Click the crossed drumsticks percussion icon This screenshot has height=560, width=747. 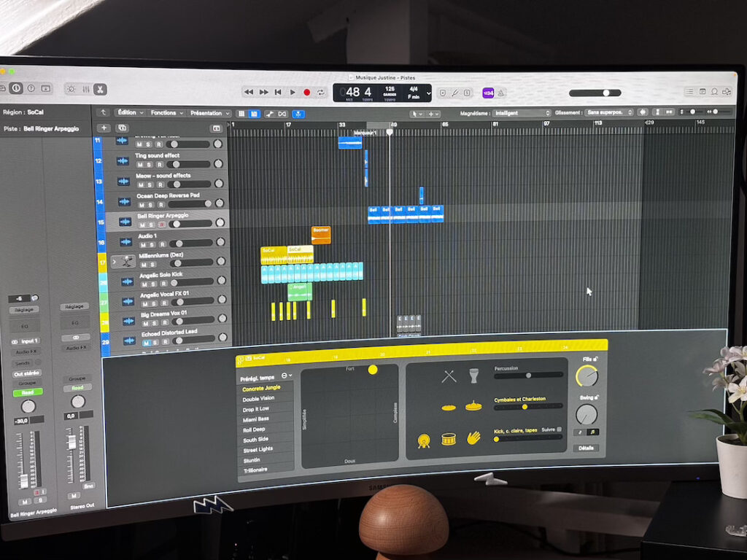(x=449, y=376)
